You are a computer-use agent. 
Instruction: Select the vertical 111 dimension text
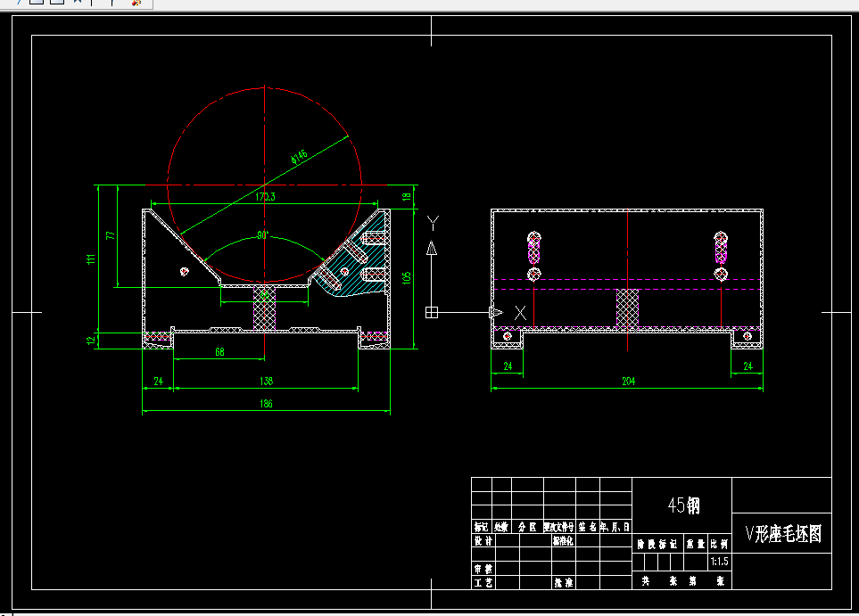pyautogui.click(x=91, y=259)
